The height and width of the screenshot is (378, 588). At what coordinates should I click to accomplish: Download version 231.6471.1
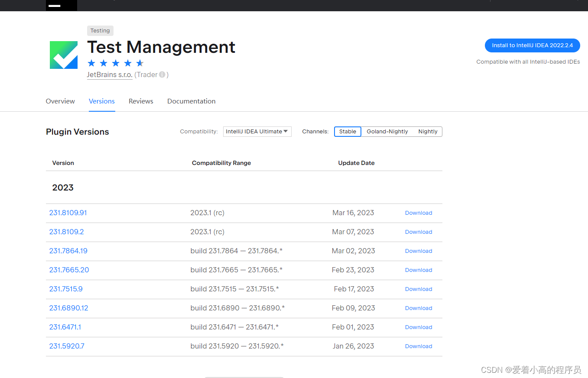[419, 327]
